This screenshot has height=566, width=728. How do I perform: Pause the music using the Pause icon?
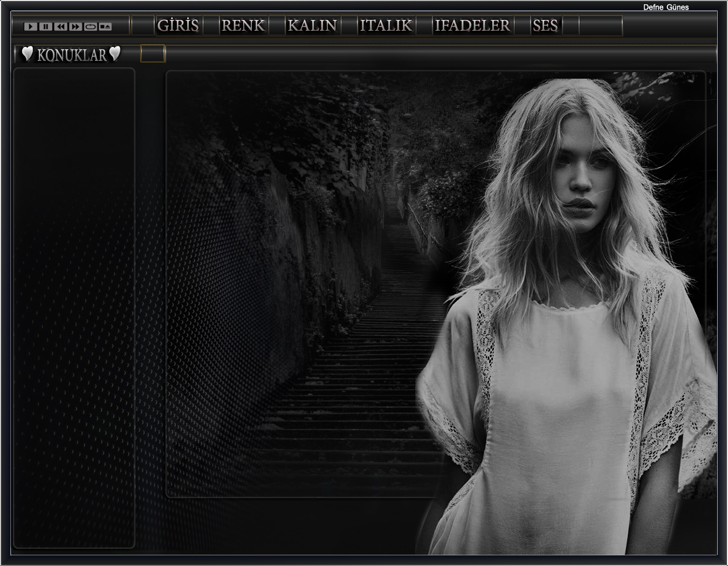click(x=46, y=26)
